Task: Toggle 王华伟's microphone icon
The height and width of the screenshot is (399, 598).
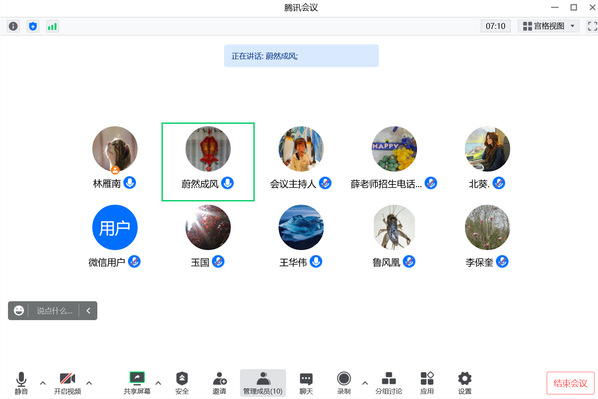Action: [x=316, y=262]
